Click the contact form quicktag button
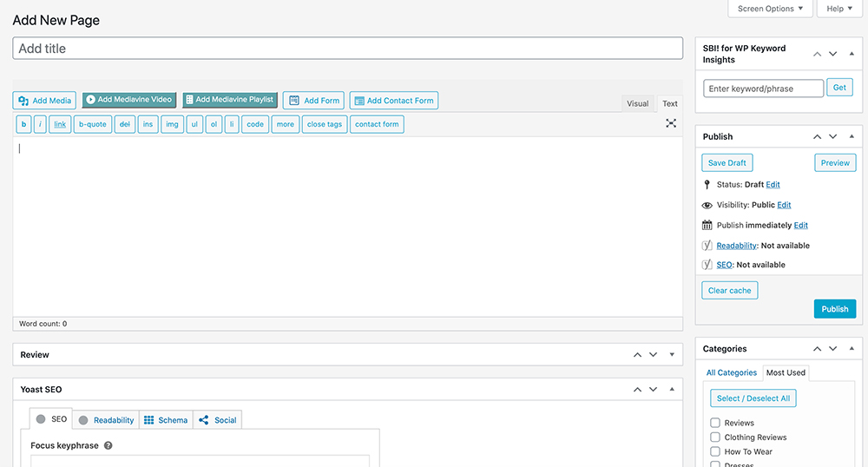 (x=377, y=124)
